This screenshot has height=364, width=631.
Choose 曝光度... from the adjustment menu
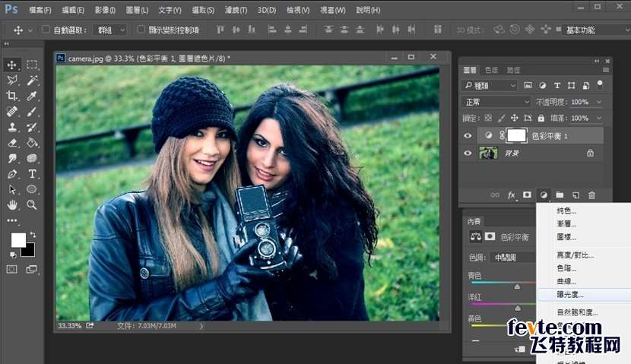(570, 294)
